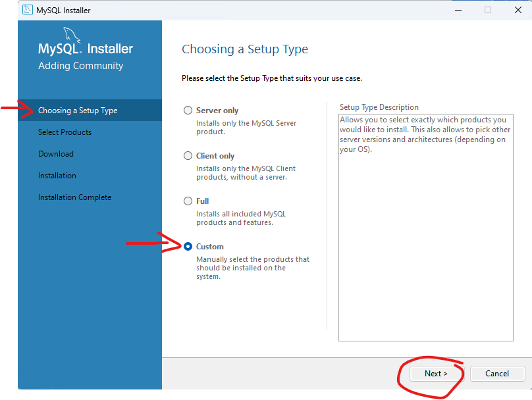Viewport: 532px width, 400px height.
Task: Click the 'Please select the Setup Type' instruction
Action: pos(272,78)
